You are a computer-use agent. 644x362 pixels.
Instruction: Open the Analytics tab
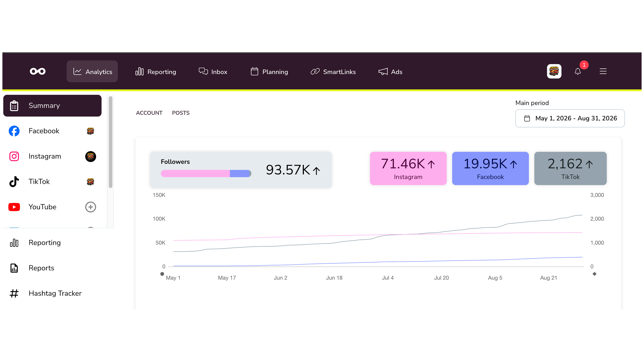pyautogui.click(x=92, y=71)
